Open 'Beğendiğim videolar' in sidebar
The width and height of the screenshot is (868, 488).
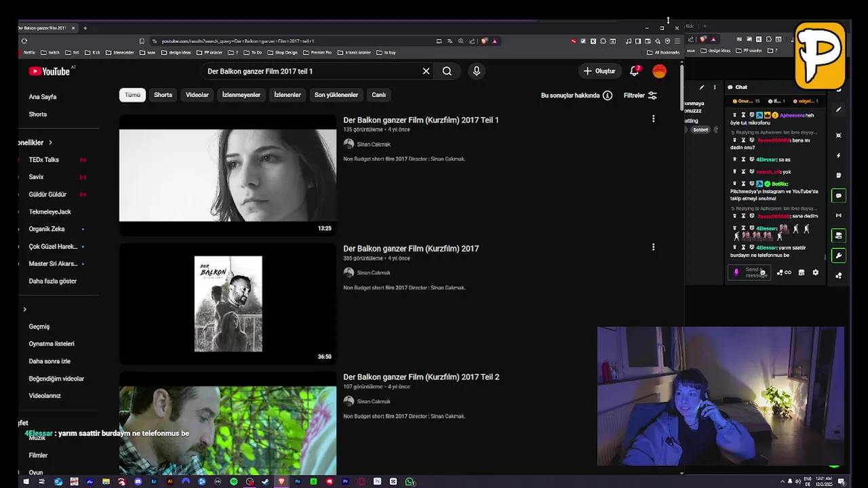[x=56, y=379]
